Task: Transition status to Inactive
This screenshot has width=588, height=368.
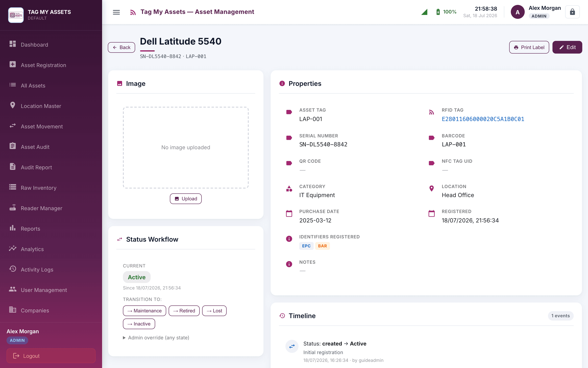Action: click(x=139, y=324)
